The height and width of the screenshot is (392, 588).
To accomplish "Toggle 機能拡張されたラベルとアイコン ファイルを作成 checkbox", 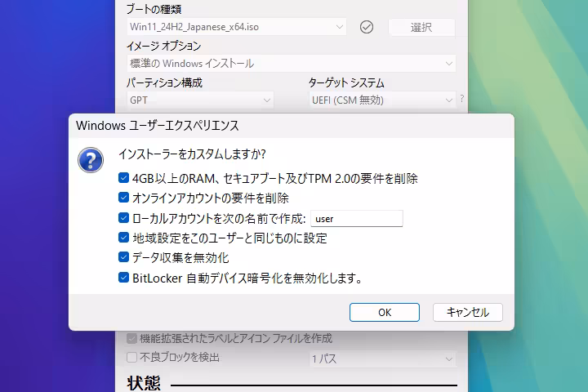I will 131,338.
